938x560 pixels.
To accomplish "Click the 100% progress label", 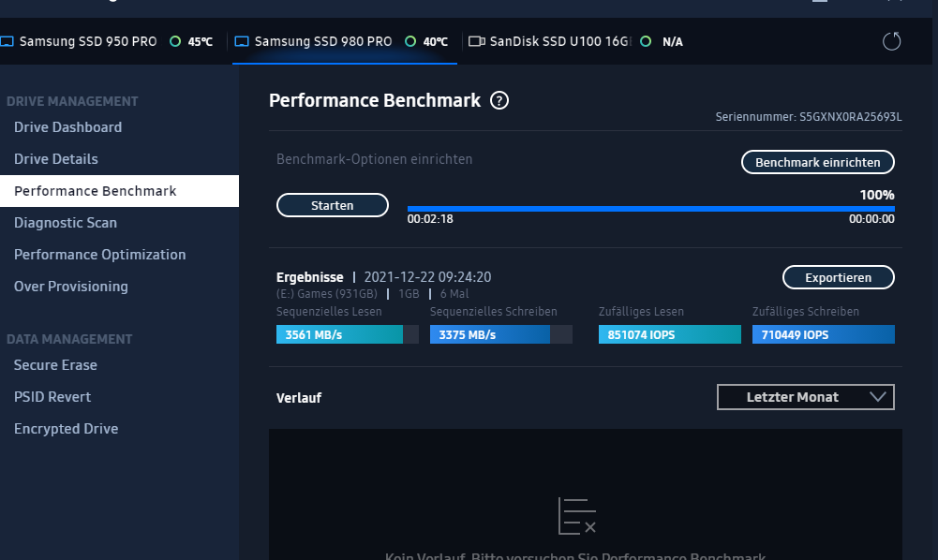I will (x=877, y=195).
